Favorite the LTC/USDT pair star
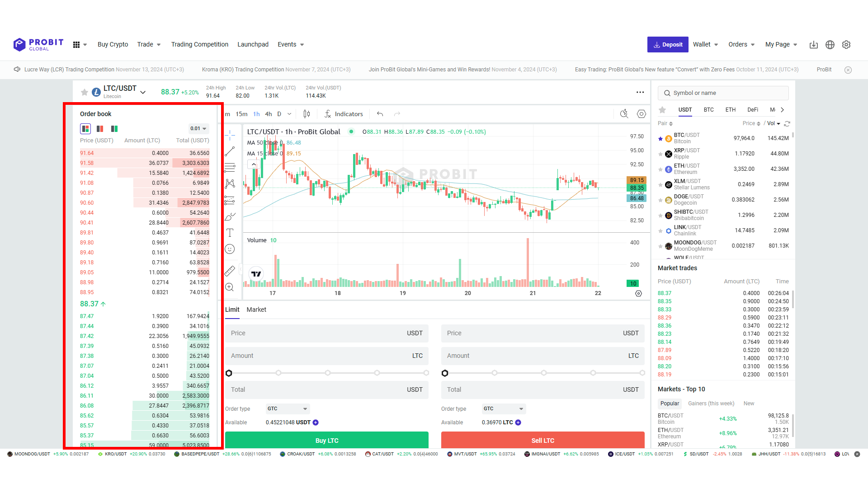This screenshot has height=488, width=868. click(x=85, y=92)
